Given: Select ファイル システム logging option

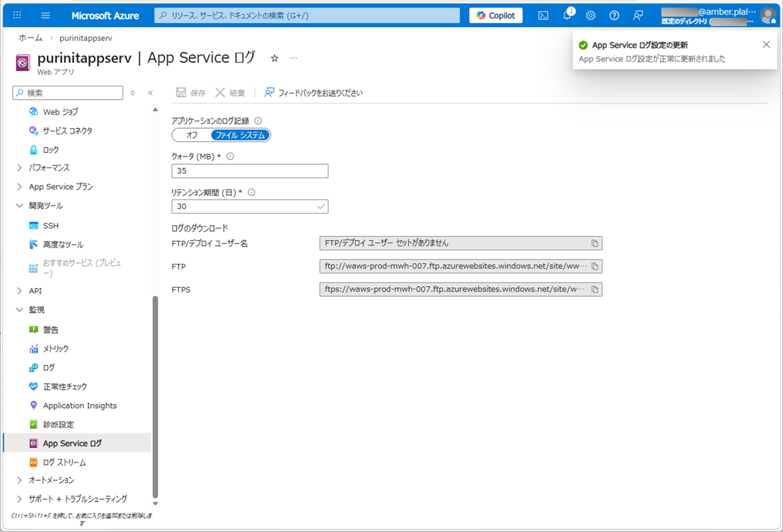Looking at the screenshot, I should tap(240, 135).
